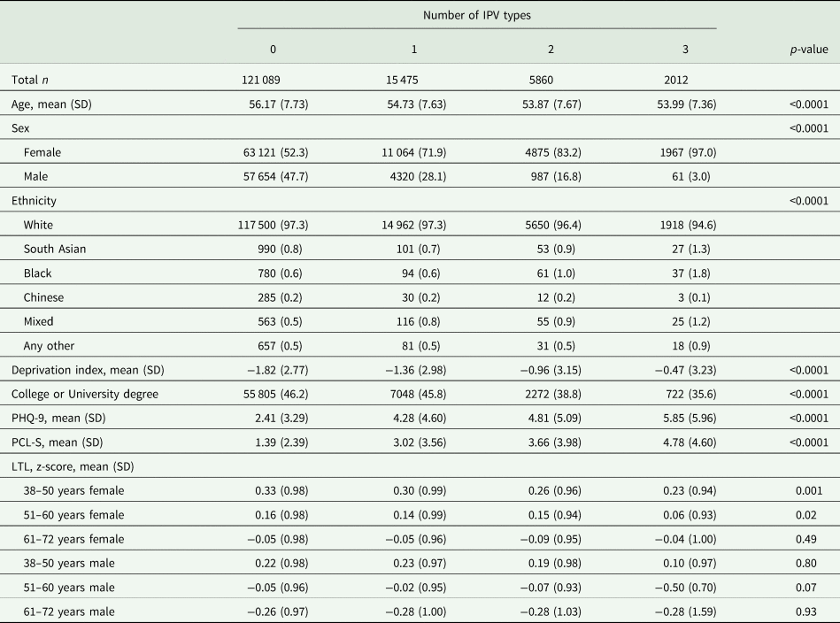Screen dimensions: 840x623
Task: Click the 'Male' row label under Sex
Action: 37,177
